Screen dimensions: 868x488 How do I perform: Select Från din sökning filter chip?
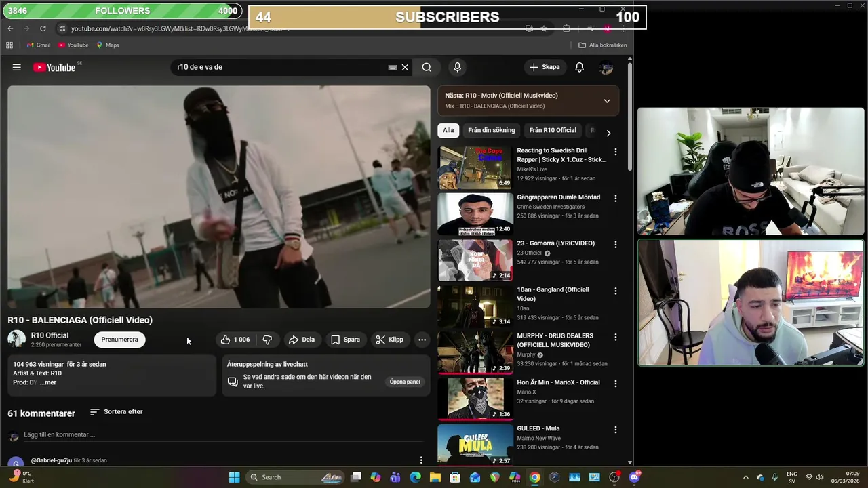coord(492,130)
